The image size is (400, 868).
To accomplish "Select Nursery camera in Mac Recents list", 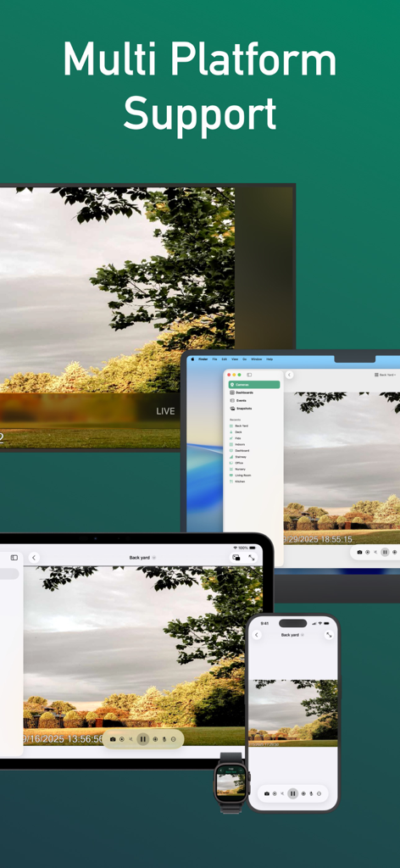I will pos(238,469).
